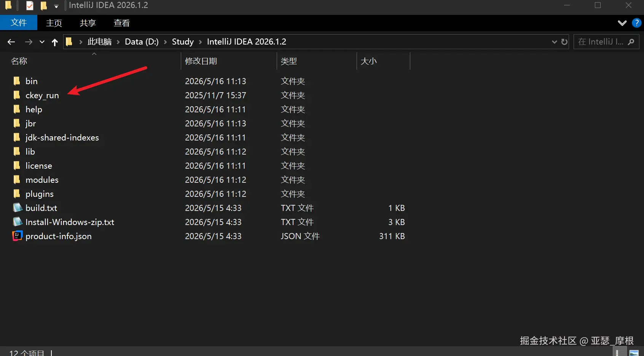644x356 pixels.
Task: Open address bar history dropdown
Action: coord(555,42)
